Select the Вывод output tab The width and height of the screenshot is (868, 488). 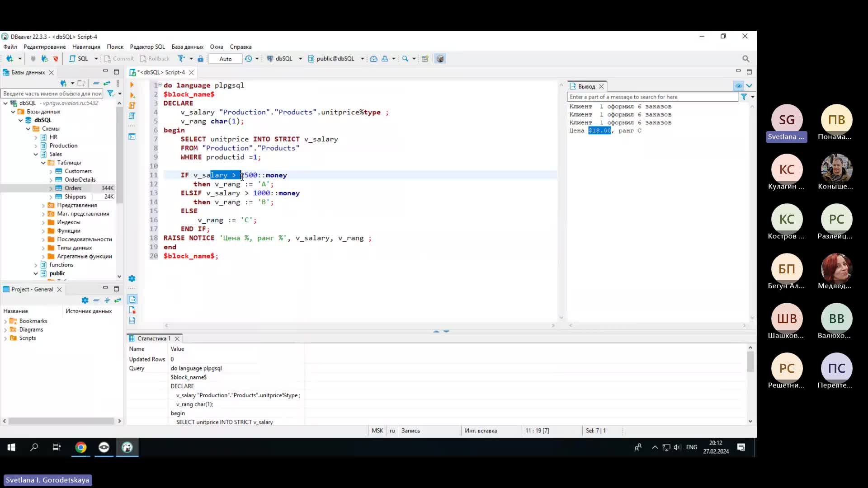point(586,86)
